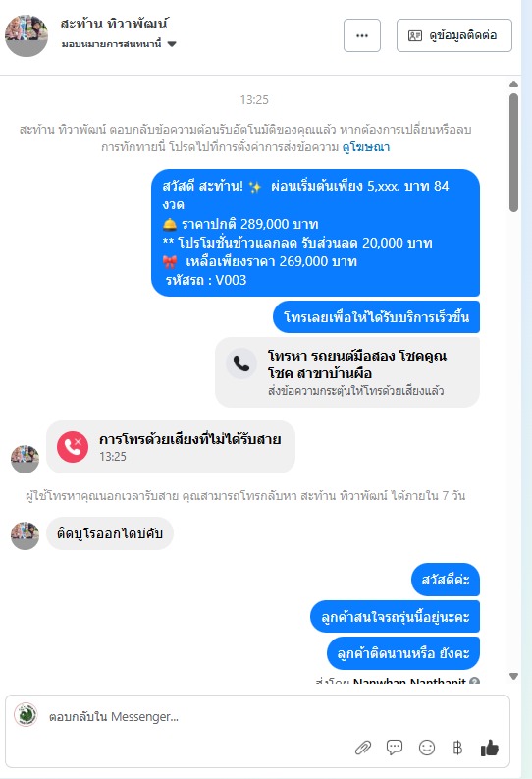Click the ติดบูโรออกไดบ่คับ customer message

tap(110, 533)
